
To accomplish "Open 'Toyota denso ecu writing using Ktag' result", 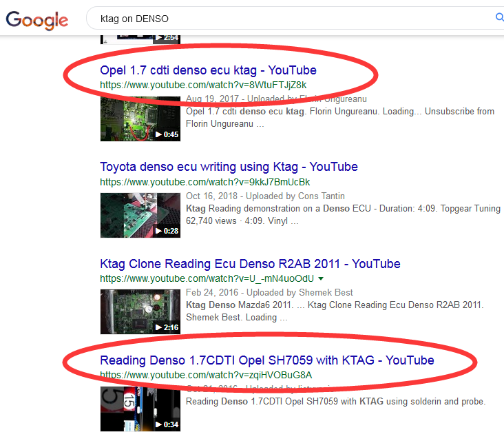I will click(x=229, y=167).
